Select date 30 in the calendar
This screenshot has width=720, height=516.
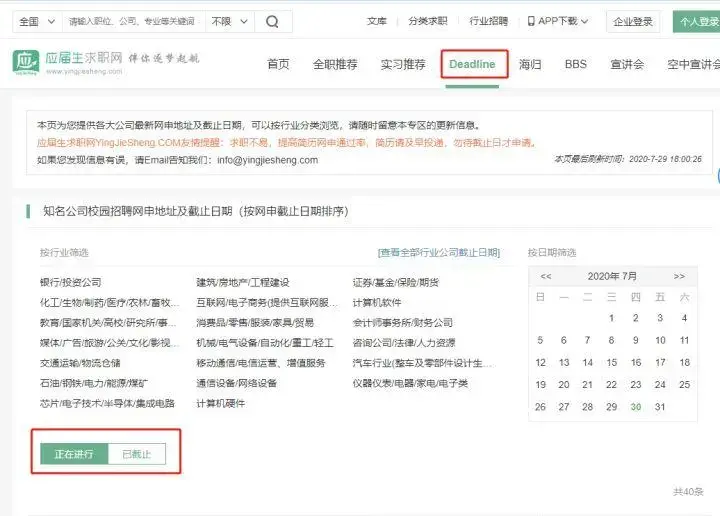pos(636,407)
